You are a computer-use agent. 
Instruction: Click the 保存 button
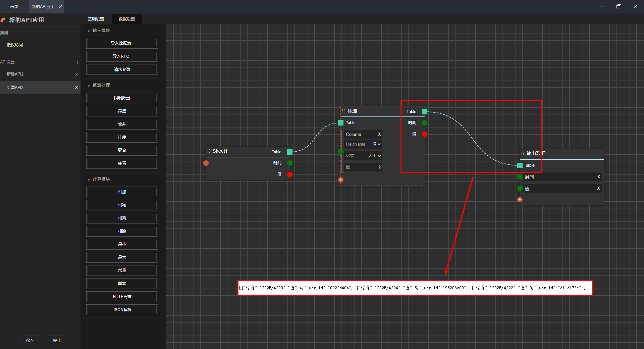(30, 340)
